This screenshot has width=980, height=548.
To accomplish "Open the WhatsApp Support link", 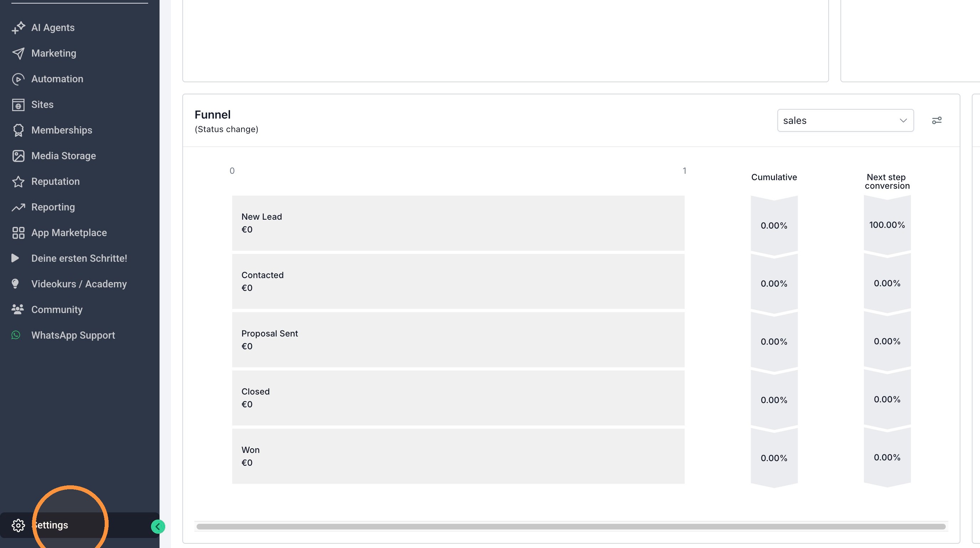I will pyautogui.click(x=73, y=335).
